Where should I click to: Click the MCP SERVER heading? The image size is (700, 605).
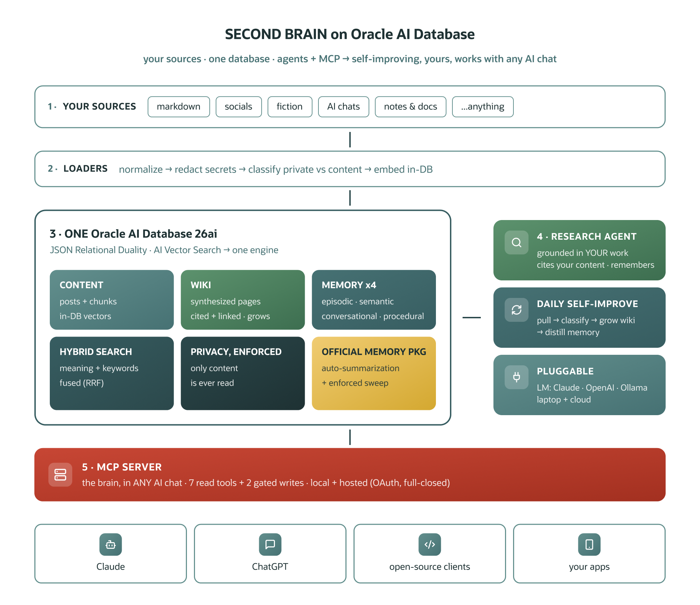pyautogui.click(x=122, y=467)
